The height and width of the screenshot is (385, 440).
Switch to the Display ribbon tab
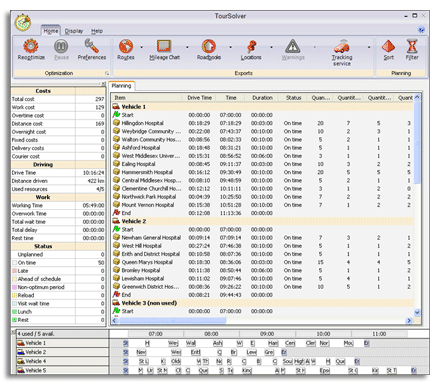point(74,31)
